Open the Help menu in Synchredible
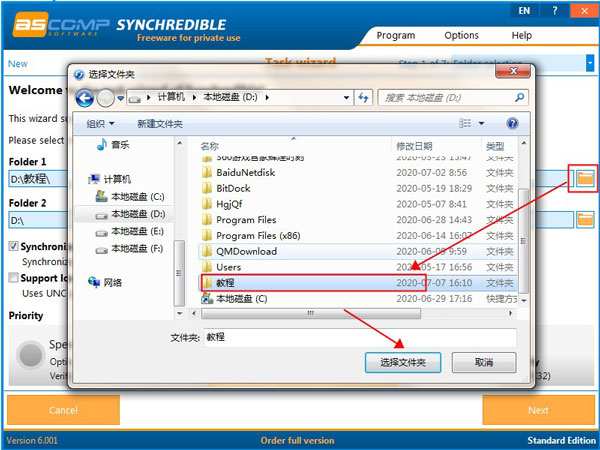The height and width of the screenshot is (450, 600). (522, 36)
